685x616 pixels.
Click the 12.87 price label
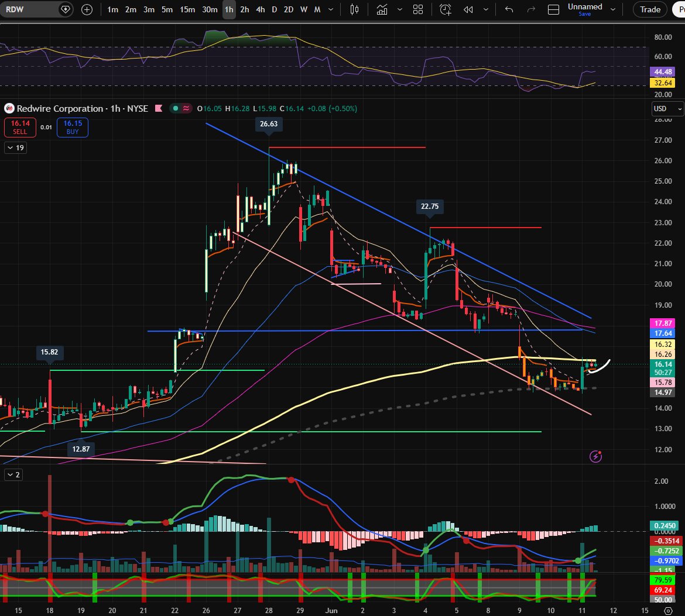pyautogui.click(x=81, y=449)
